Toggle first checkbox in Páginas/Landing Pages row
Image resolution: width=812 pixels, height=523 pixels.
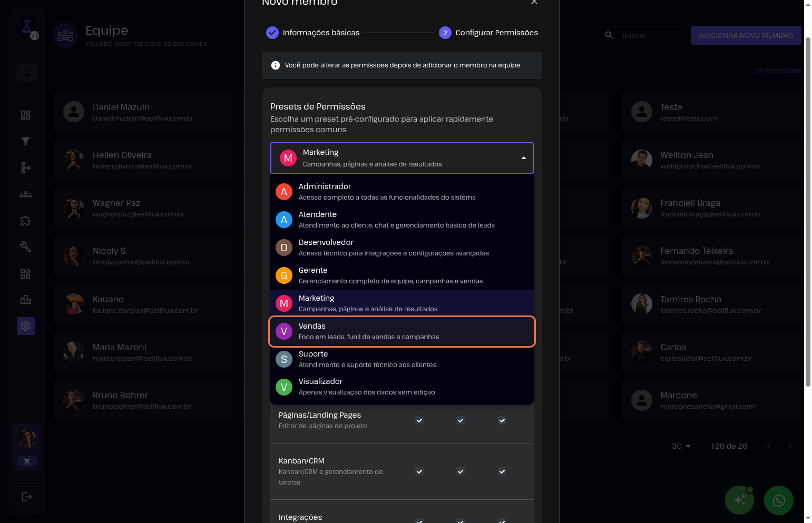(x=419, y=420)
